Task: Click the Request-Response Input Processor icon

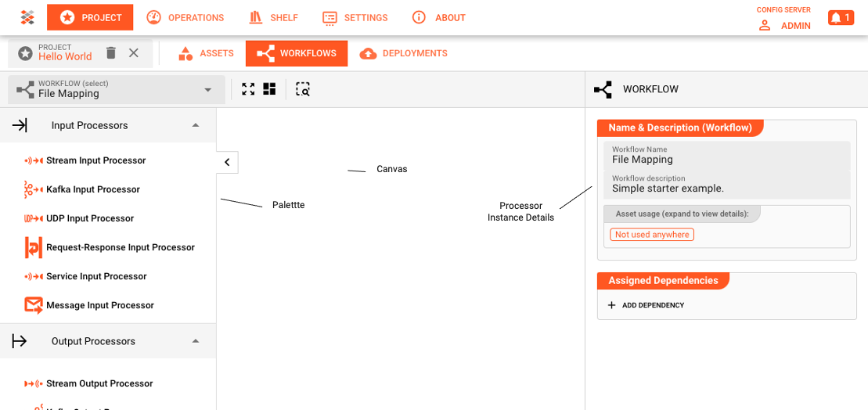Action: point(33,247)
